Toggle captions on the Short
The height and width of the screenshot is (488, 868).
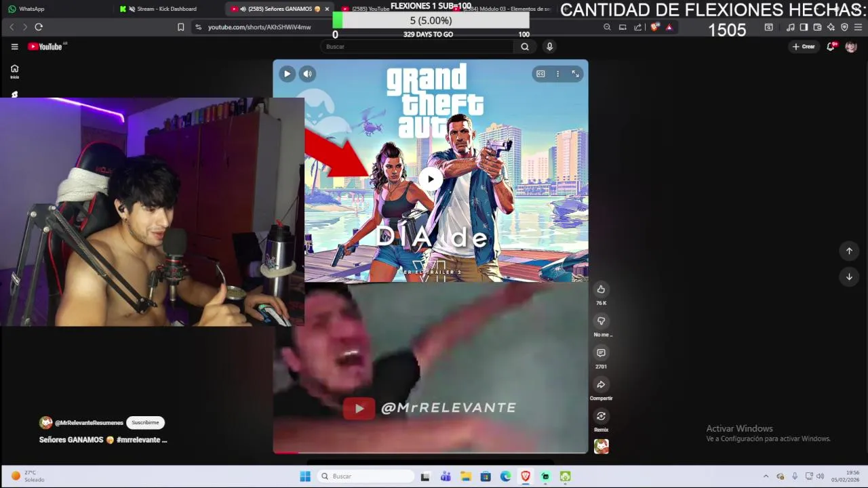(540, 74)
